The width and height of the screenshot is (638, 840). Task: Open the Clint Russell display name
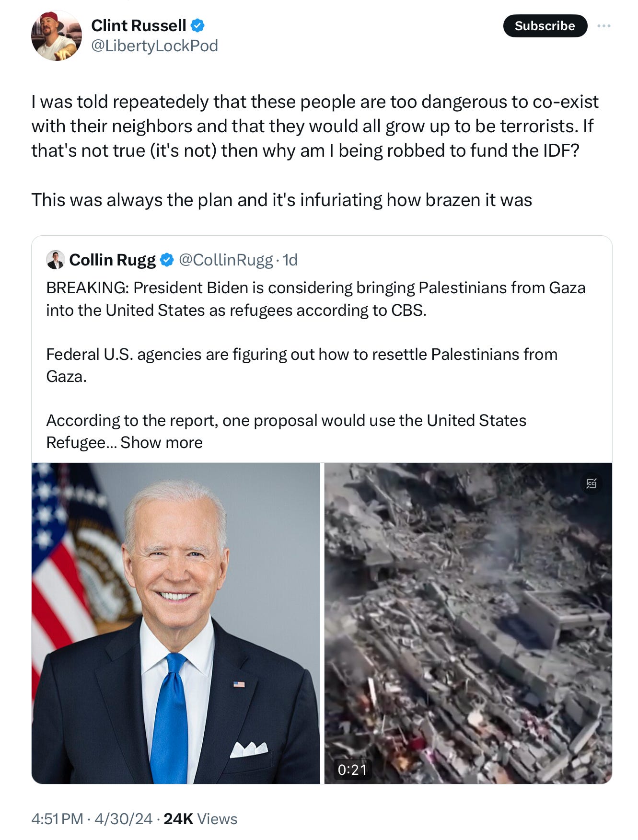(x=139, y=25)
